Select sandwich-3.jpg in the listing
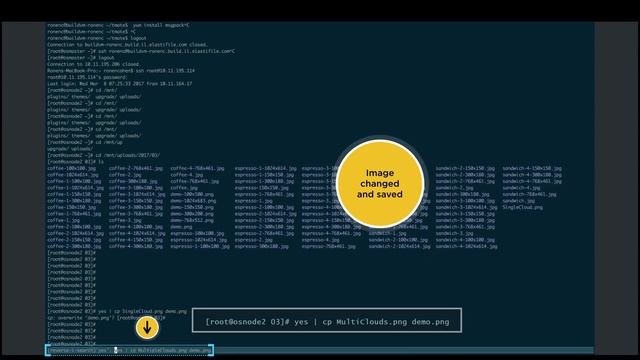This screenshot has height=360, width=640. pyautogui.click(x=454, y=233)
